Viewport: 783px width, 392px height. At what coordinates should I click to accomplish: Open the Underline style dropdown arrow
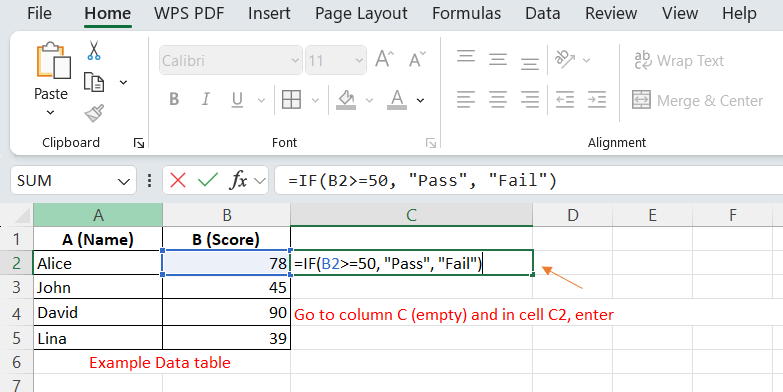click(261, 100)
